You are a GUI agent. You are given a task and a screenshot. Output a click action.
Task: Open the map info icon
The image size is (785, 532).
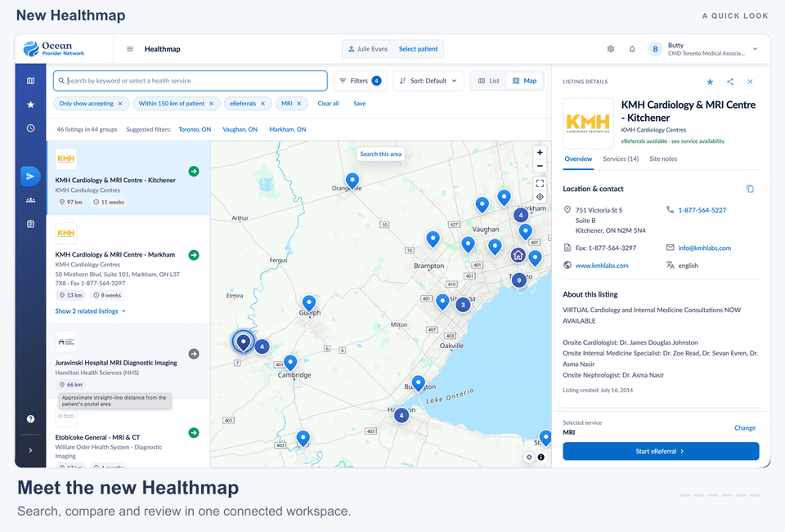[x=541, y=457]
